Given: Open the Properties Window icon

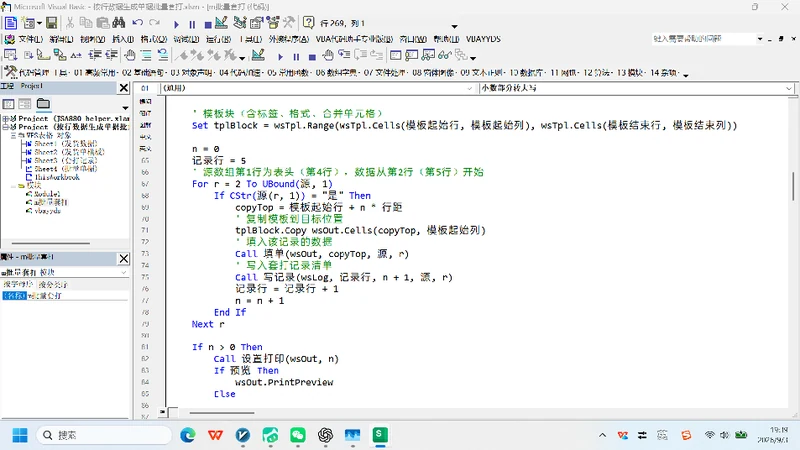Looking at the screenshot, I should tap(256, 23).
